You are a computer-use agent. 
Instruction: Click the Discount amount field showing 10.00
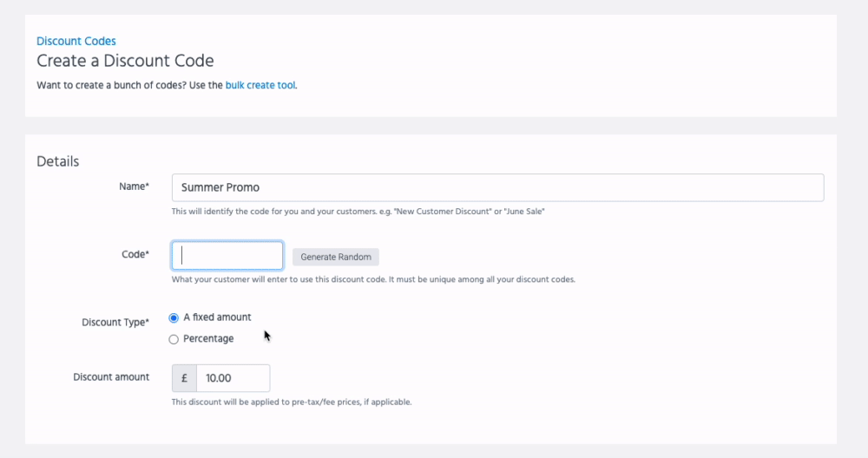[x=233, y=378]
